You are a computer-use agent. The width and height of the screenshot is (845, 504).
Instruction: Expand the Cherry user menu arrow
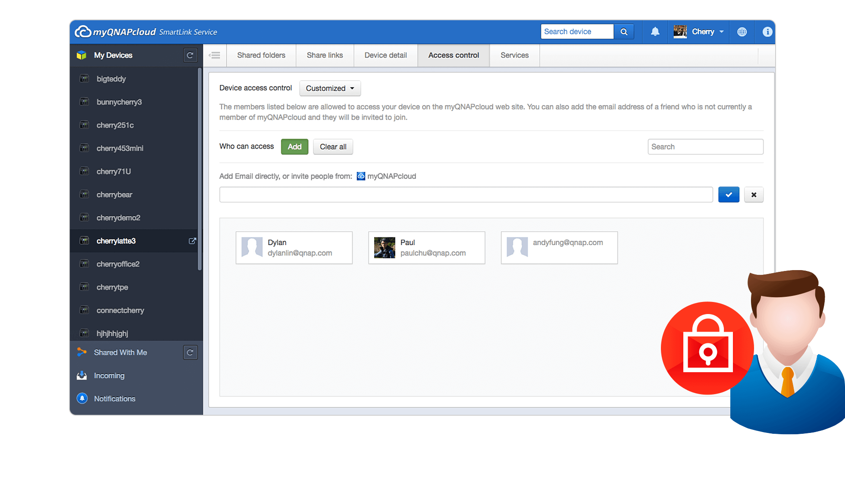click(721, 31)
